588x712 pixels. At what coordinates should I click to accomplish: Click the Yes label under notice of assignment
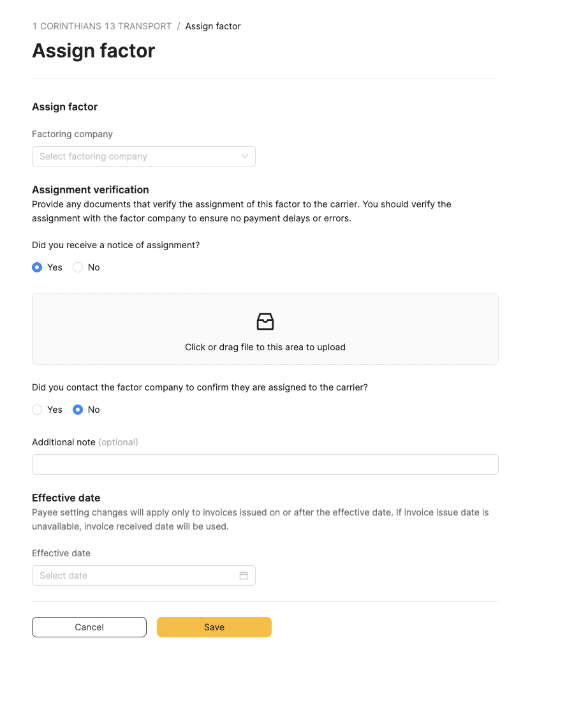(54, 267)
